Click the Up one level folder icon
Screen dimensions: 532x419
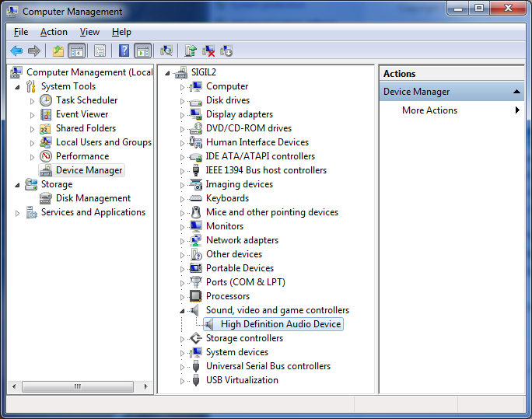click(x=58, y=51)
